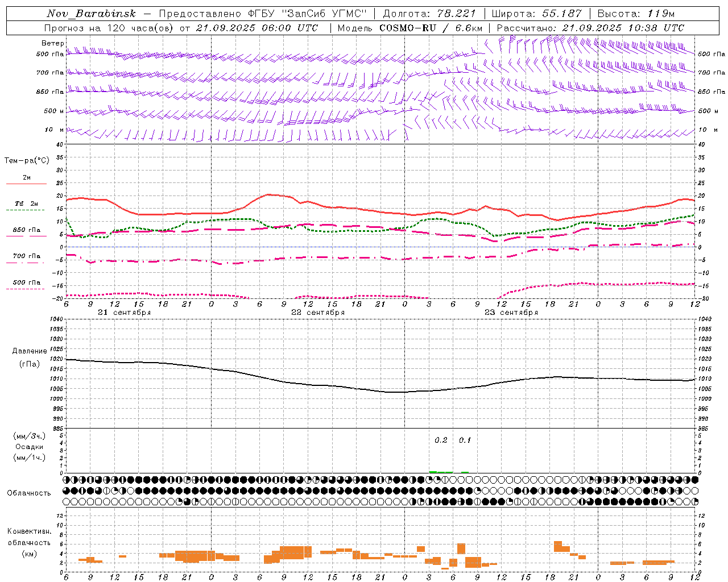Click the 'Долгота: 78.221' longitude field
The image size is (728, 582).
[433, 14]
